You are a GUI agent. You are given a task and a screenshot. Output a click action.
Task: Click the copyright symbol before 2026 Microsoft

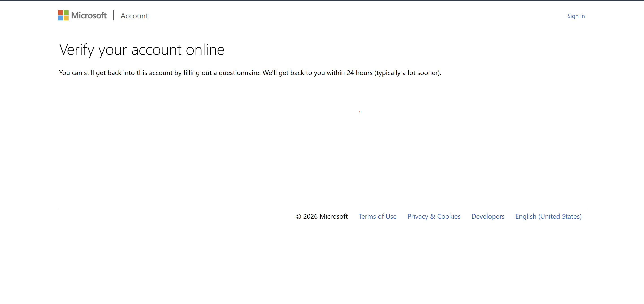tap(298, 217)
